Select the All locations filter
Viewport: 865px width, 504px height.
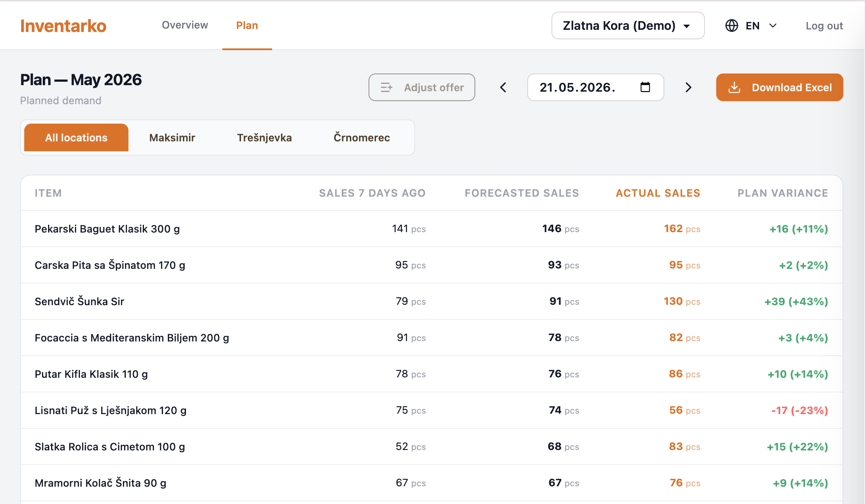(x=76, y=137)
